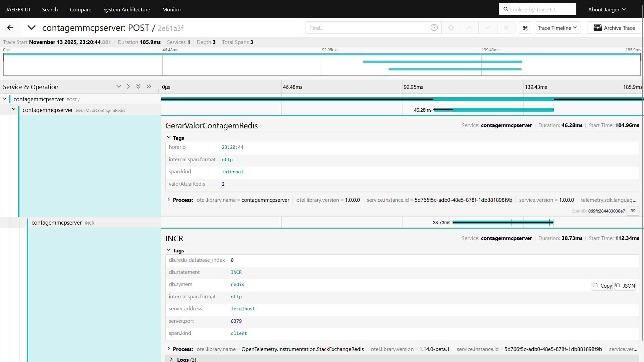This screenshot has height=362, width=644.
Task: Click the locate/focus search matches icon
Action: [x=451, y=28]
